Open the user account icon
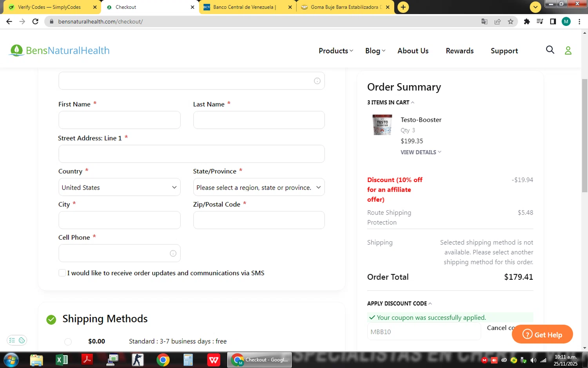The height and width of the screenshot is (368, 588). tap(568, 51)
